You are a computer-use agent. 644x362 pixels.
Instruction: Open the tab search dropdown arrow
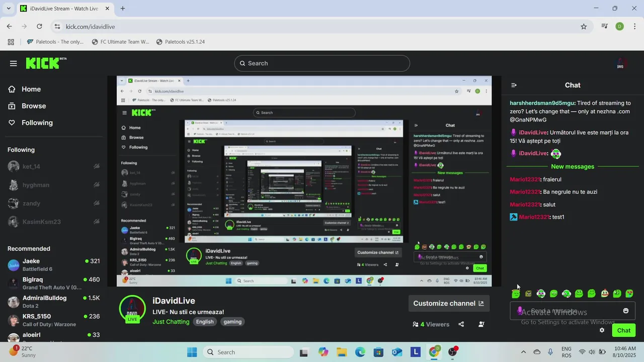click(9, 9)
